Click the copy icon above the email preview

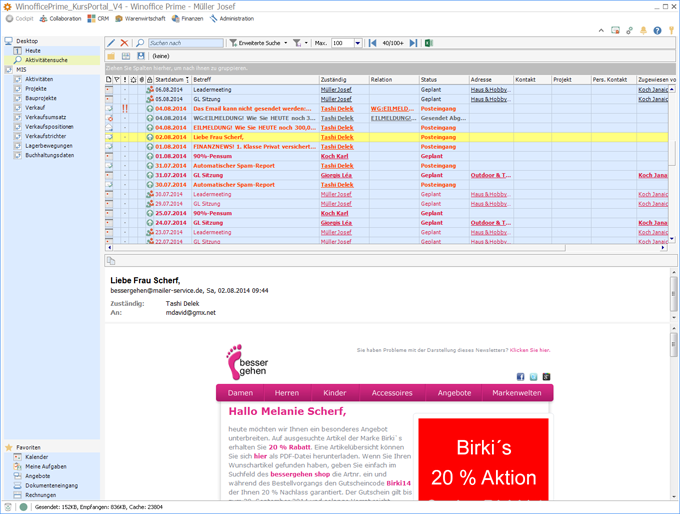pos(111,261)
